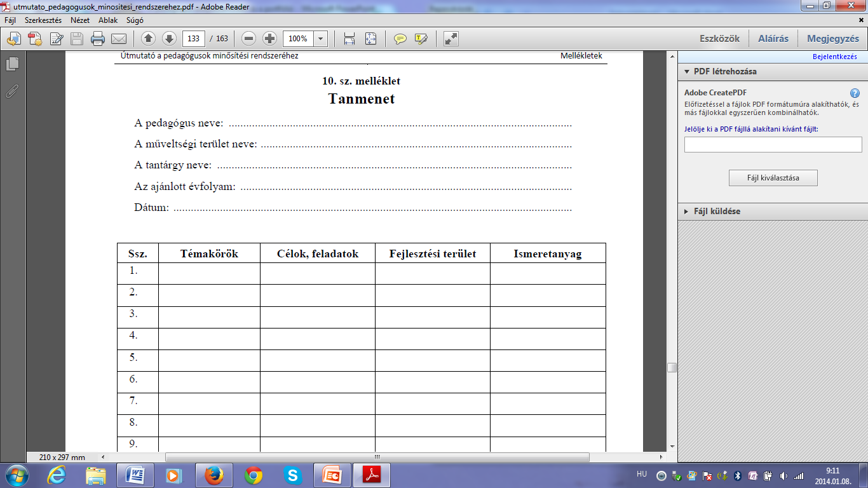The height and width of the screenshot is (488, 868).
Task: Open Microsoft Word from the taskbar
Action: (136, 475)
